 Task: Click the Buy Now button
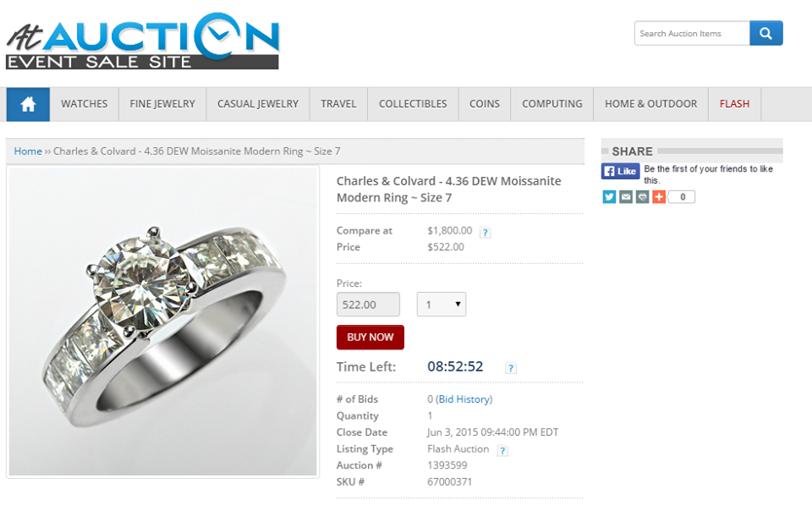(370, 337)
